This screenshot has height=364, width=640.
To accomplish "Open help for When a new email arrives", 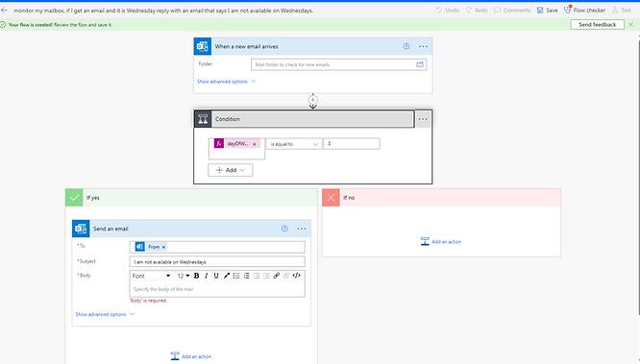I will click(406, 46).
